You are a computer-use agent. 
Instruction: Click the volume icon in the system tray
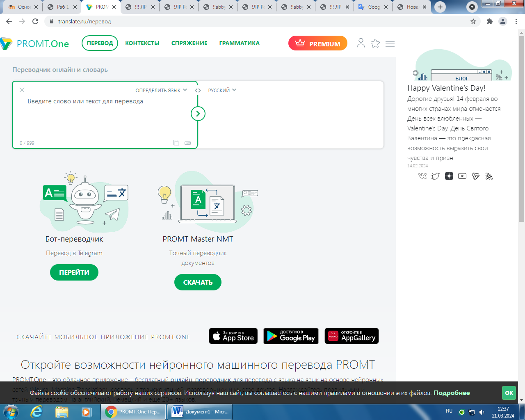click(x=482, y=412)
